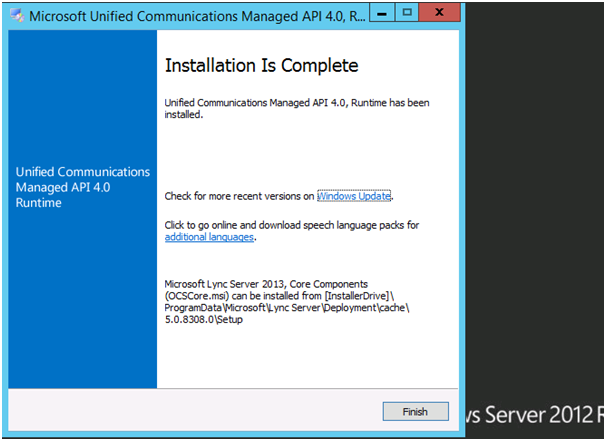Maximize the installer window
Image resolution: width=606 pixels, height=441 pixels.
click(x=407, y=13)
